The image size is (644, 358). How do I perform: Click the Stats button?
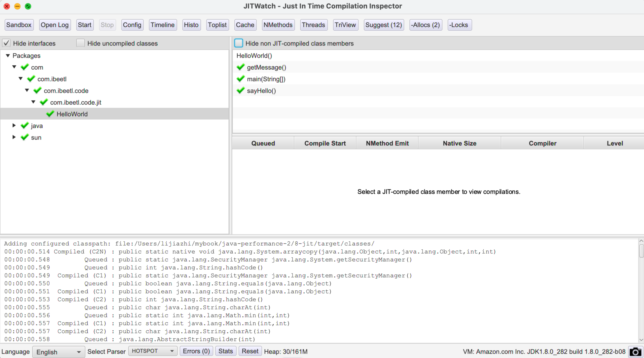[x=225, y=351]
